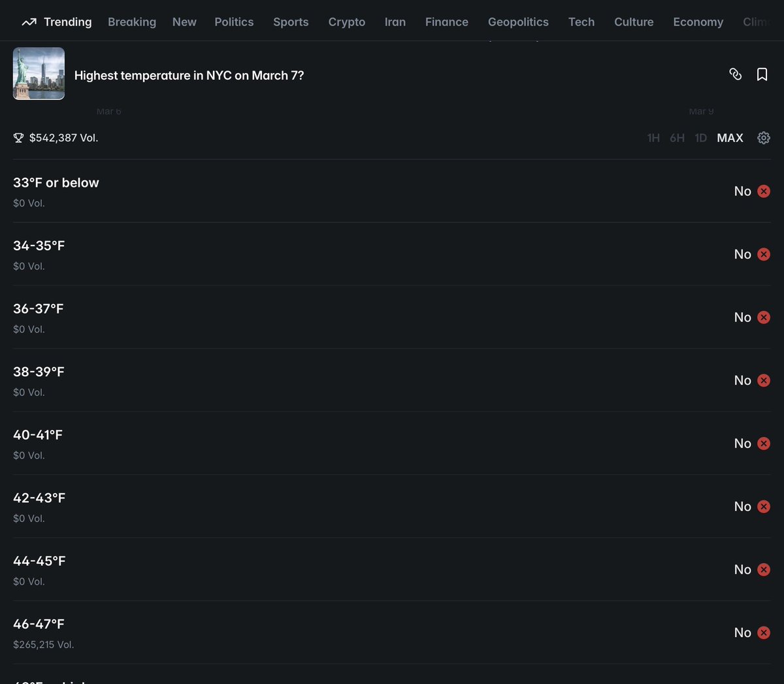Click No result label for 42-43°F
The width and height of the screenshot is (784, 684).
(x=742, y=506)
